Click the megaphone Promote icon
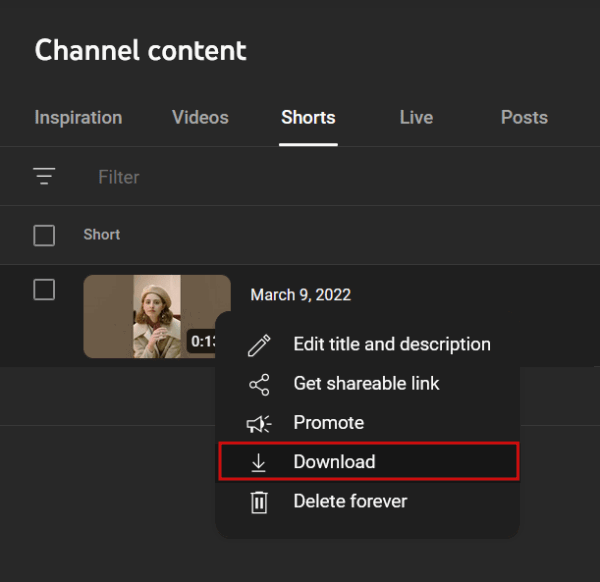The height and width of the screenshot is (582, 600). point(259,424)
